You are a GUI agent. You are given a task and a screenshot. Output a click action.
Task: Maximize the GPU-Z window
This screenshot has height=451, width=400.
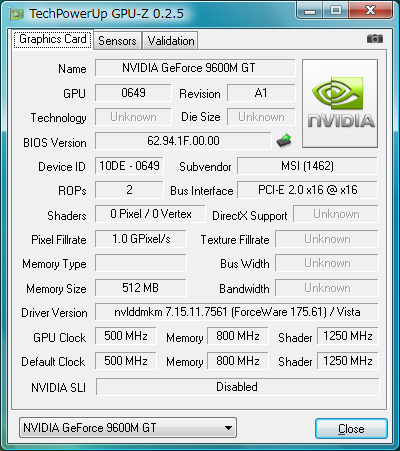(336, 11)
